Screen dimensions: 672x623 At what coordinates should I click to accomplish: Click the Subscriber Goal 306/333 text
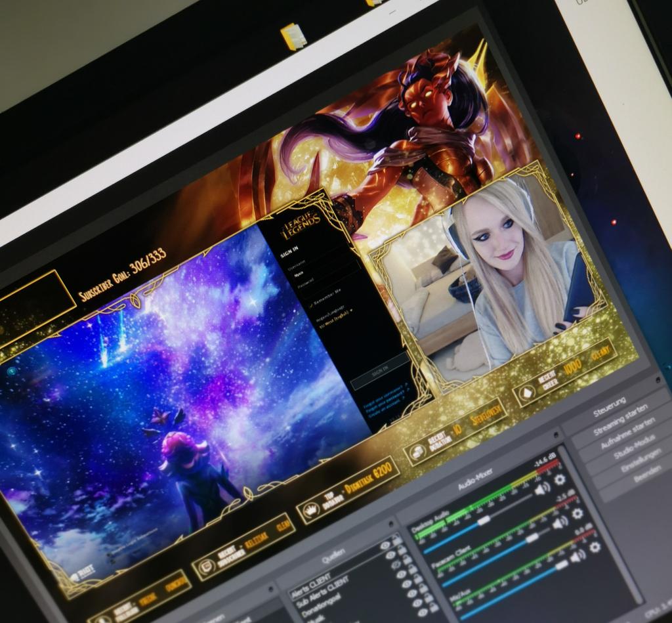click(x=123, y=275)
